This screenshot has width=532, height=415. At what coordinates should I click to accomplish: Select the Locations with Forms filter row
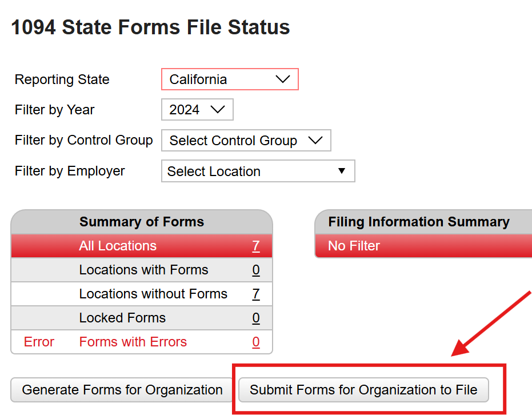[x=141, y=269]
